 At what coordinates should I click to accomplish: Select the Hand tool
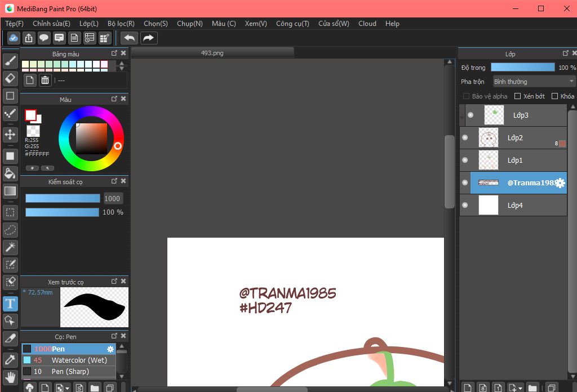pos(10,377)
